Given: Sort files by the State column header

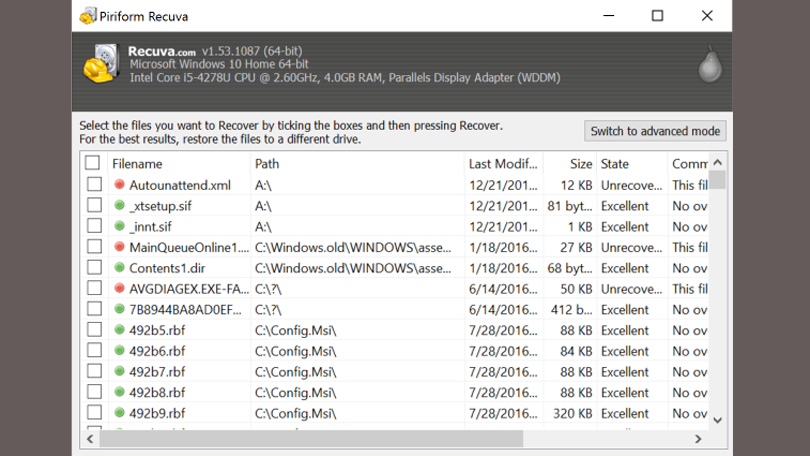Looking at the screenshot, I should tap(615, 164).
